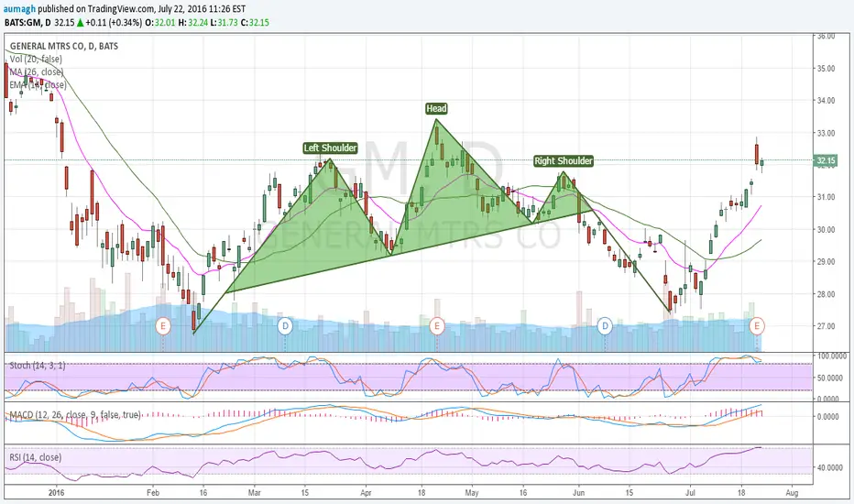Viewport: 854px width, 504px height.
Task: Select the RSI (14, close) indicator legend
Action: pyautogui.click(x=36, y=457)
